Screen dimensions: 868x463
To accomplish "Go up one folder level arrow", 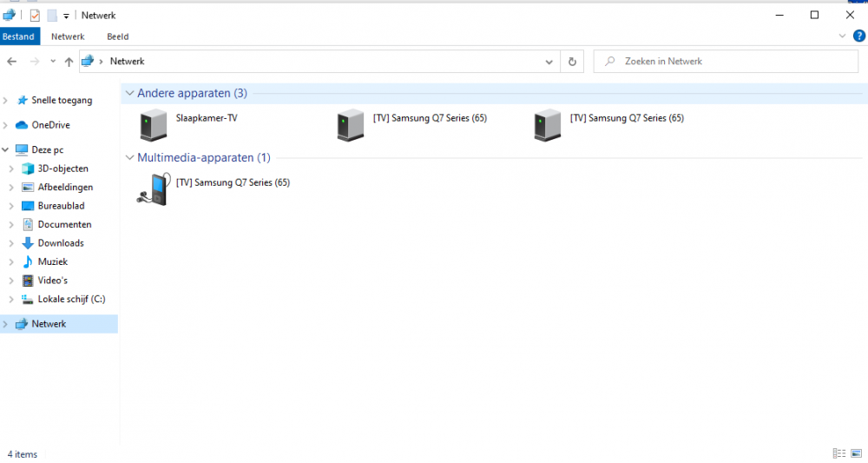I will tap(69, 62).
